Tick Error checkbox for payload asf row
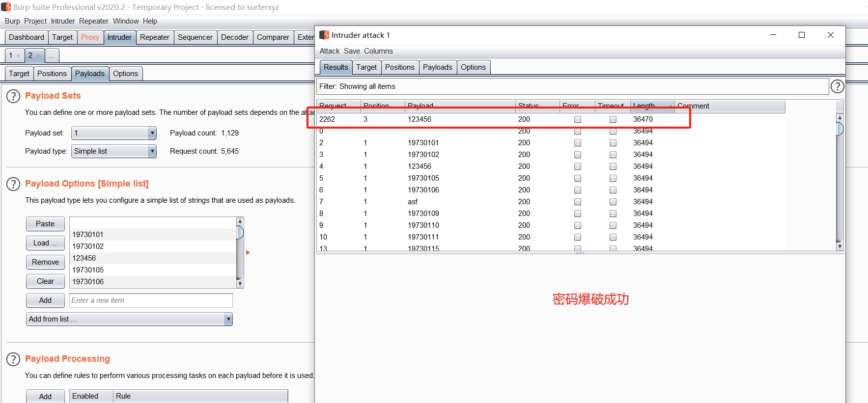 pos(578,202)
